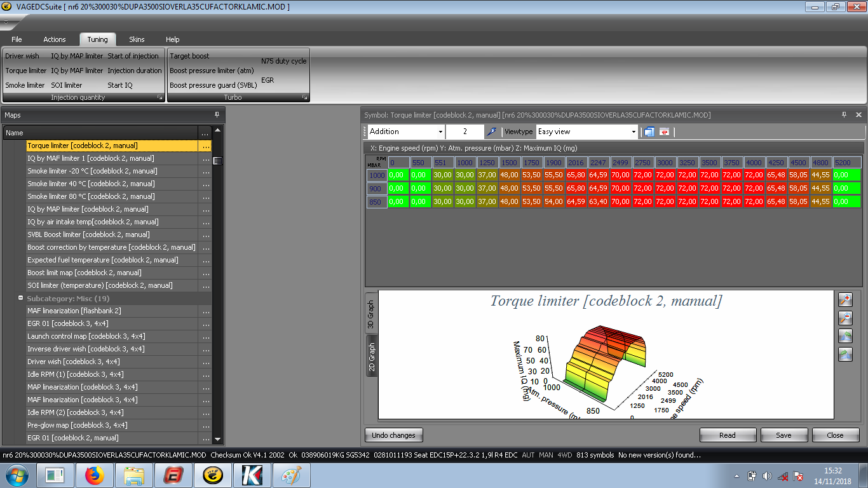Click Close button under the graph

[x=836, y=435]
